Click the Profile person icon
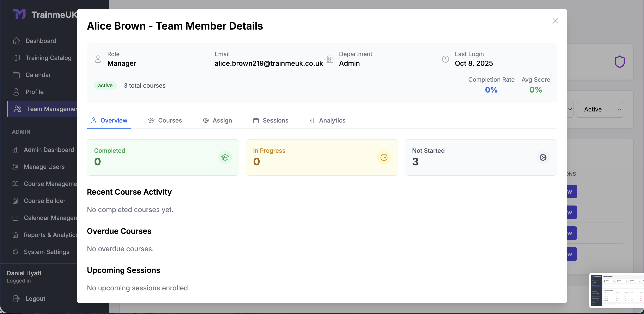Screen dimensions: 644x314 (x=16, y=92)
